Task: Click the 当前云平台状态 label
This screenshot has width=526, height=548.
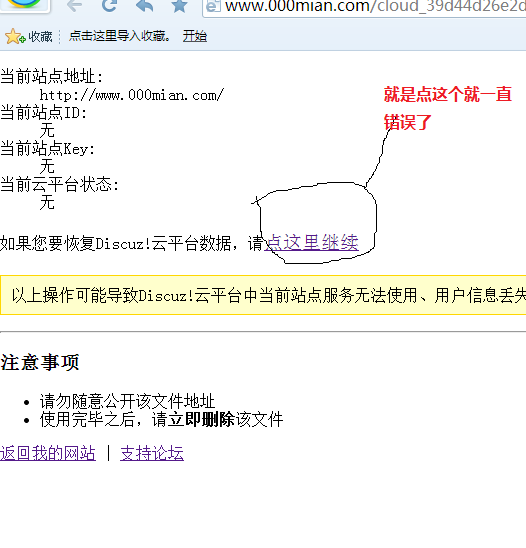Action: tap(60, 185)
